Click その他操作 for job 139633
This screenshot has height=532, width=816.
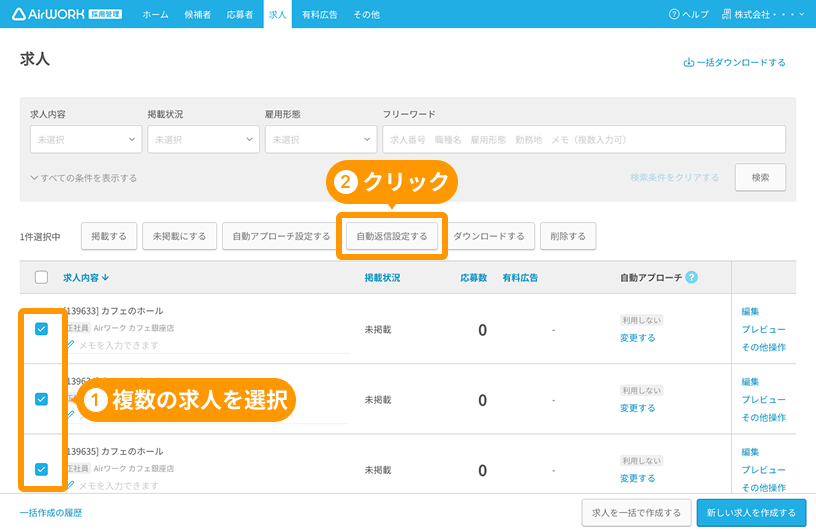click(763, 347)
